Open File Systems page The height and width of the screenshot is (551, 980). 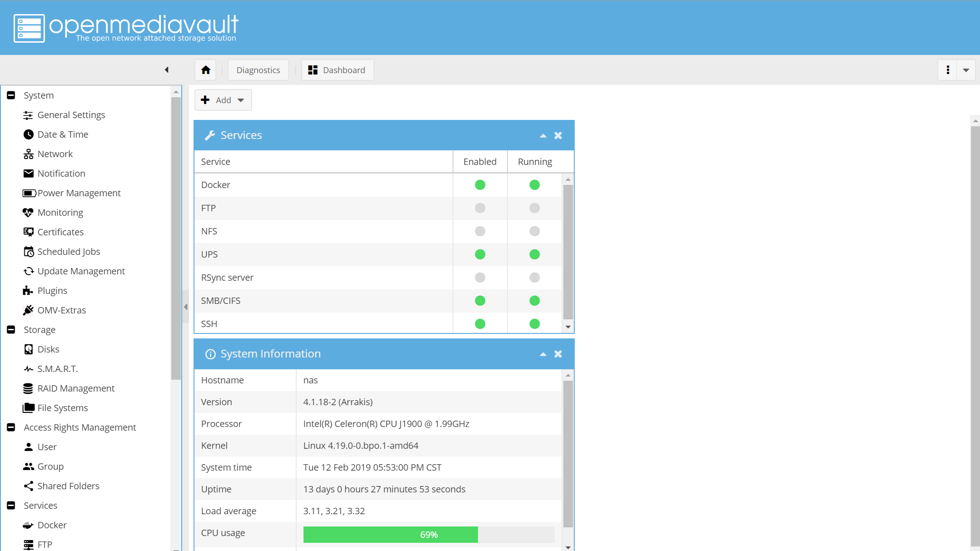(63, 408)
